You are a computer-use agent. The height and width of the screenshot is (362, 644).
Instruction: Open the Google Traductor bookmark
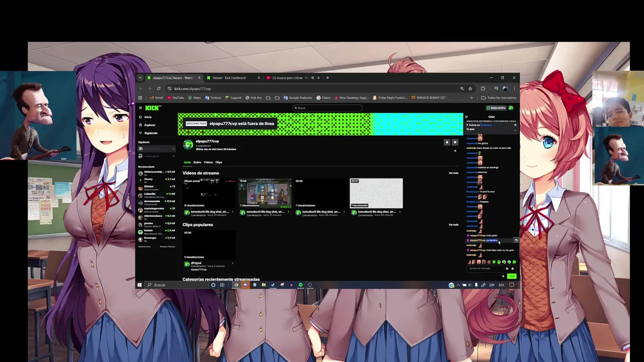click(x=298, y=98)
